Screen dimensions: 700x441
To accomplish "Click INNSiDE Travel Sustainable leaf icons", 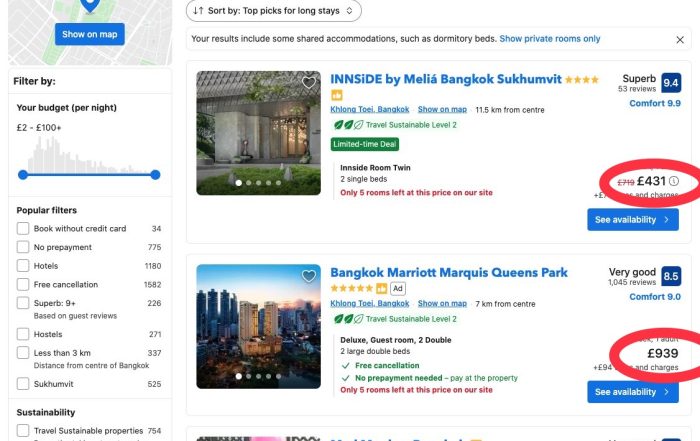I will (x=348, y=125).
